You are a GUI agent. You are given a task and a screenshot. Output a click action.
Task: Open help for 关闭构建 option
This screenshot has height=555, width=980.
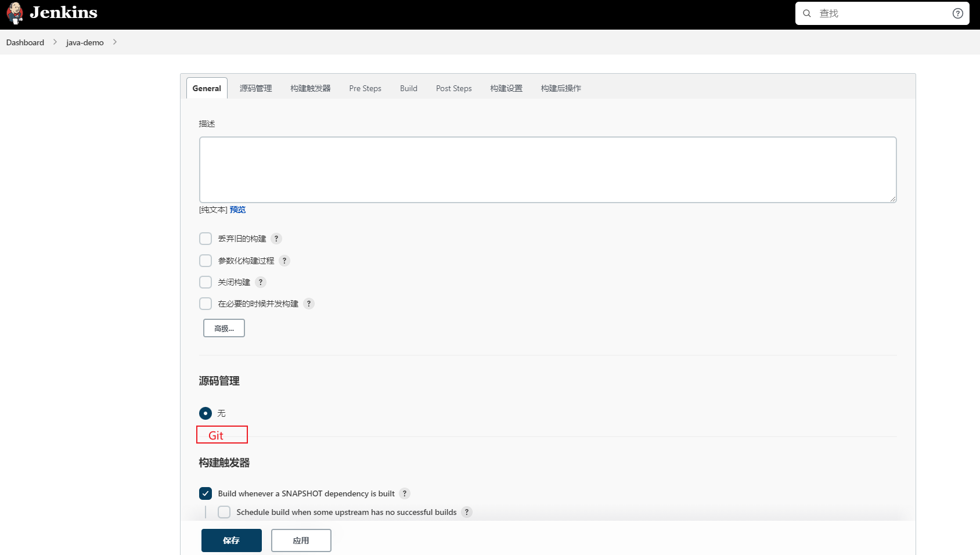261,282
